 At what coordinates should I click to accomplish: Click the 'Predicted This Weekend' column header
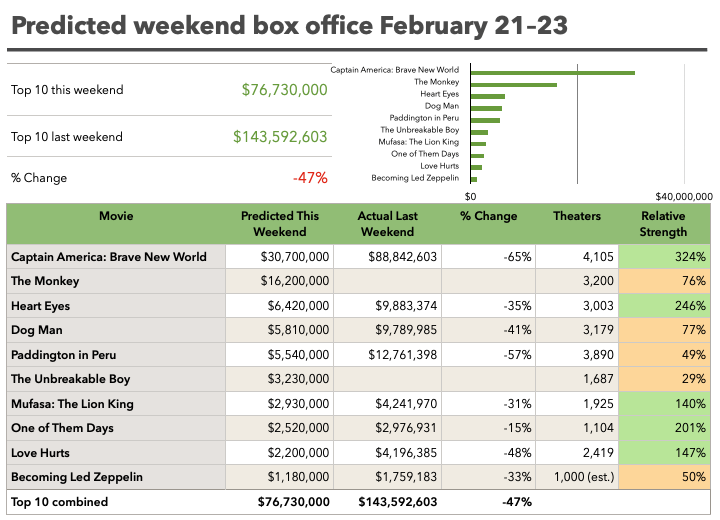280,224
